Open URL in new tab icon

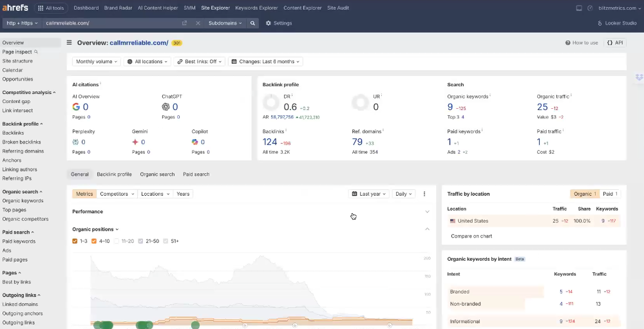185,23
